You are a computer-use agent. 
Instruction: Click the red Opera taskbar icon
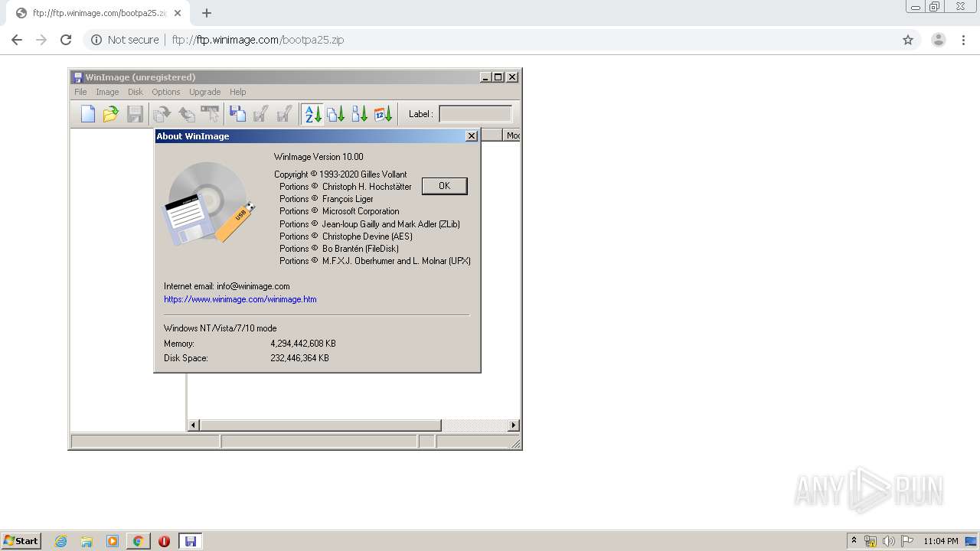tap(164, 541)
